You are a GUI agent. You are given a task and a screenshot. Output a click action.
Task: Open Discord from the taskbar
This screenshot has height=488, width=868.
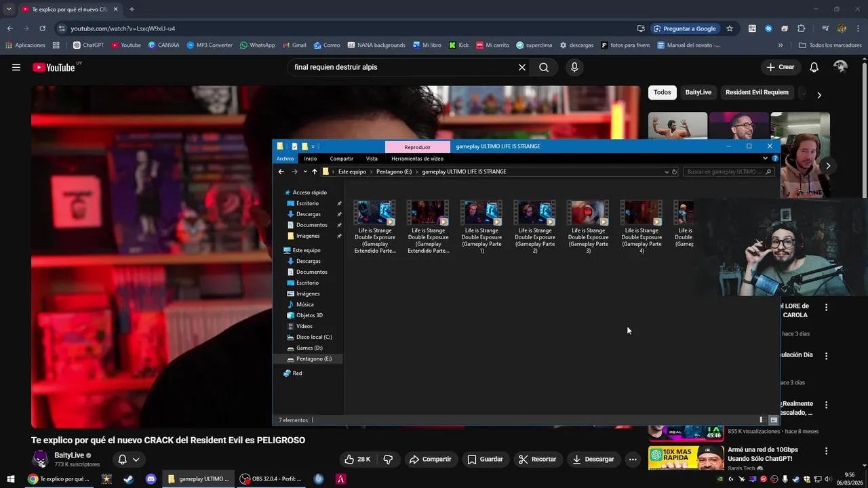pos(151,479)
